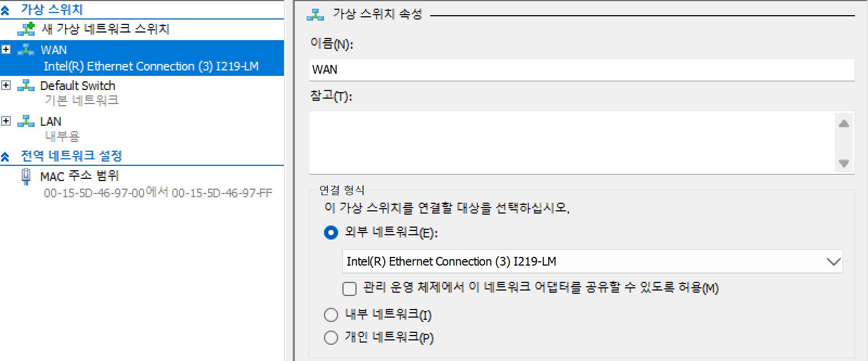The width and height of the screenshot is (868, 361).
Task: Click the Default Switch network icon
Action: point(26,86)
